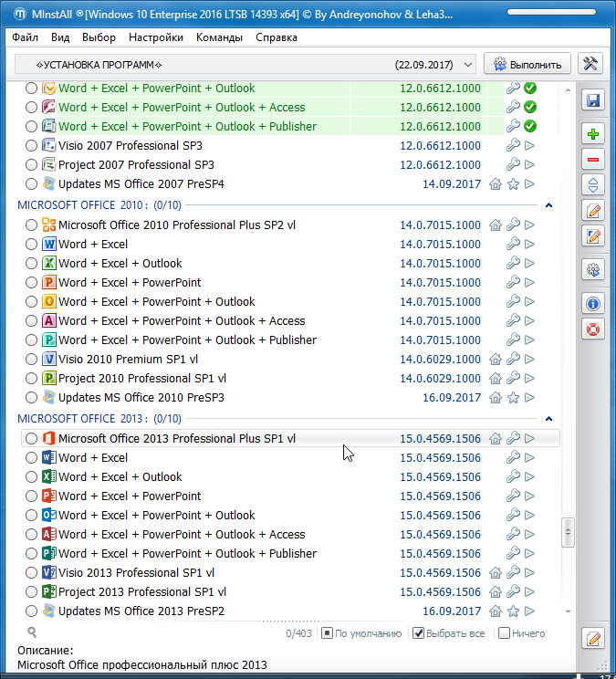Open the Вид menu
Screen dimensions: 616x679
(60, 37)
